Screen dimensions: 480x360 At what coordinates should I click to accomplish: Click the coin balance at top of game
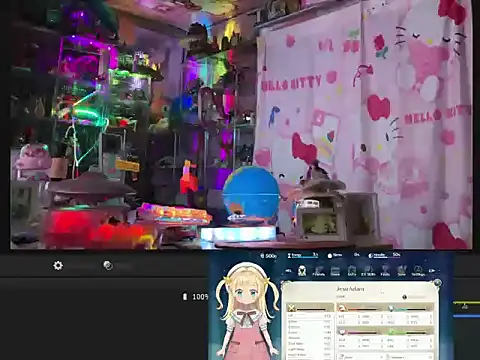269,256
